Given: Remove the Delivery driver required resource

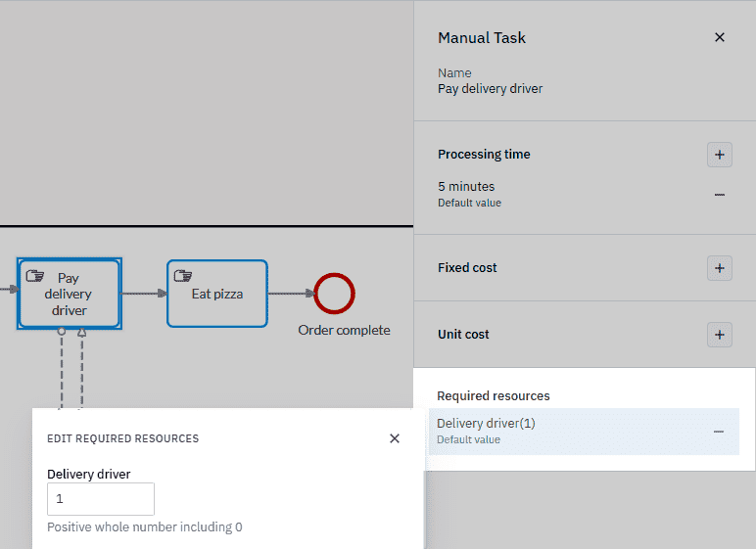Looking at the screenshot, I should click(x=719, y=432).
